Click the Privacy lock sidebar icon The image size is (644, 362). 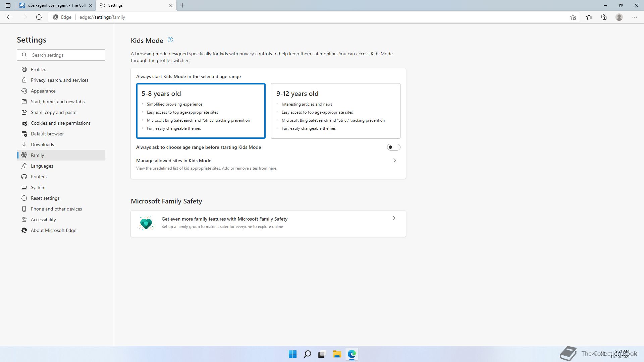(24, 80)
